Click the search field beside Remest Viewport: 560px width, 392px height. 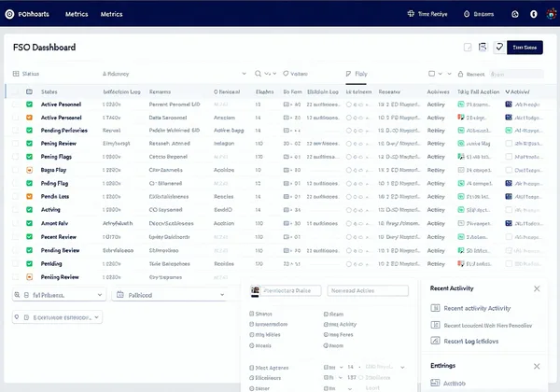click(516, 74)
